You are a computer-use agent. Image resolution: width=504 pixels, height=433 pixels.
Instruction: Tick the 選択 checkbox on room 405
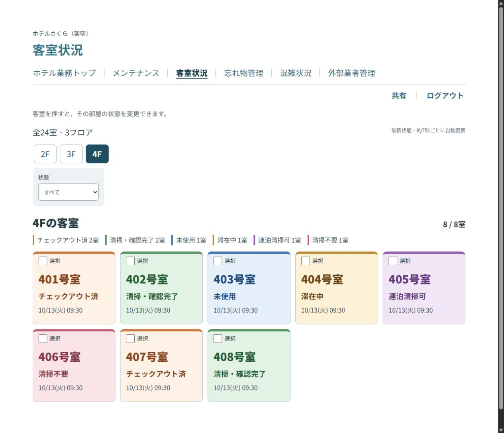(393, 261)
